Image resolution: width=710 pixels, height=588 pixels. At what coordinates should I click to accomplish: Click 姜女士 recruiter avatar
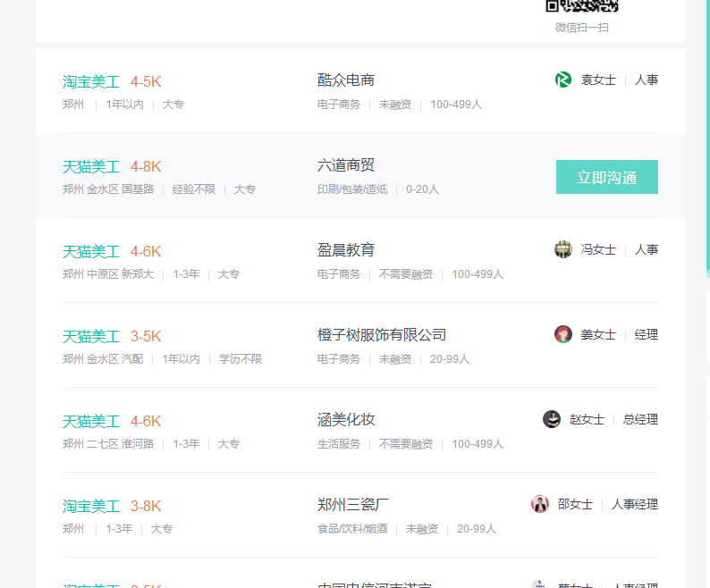point(563,334)
